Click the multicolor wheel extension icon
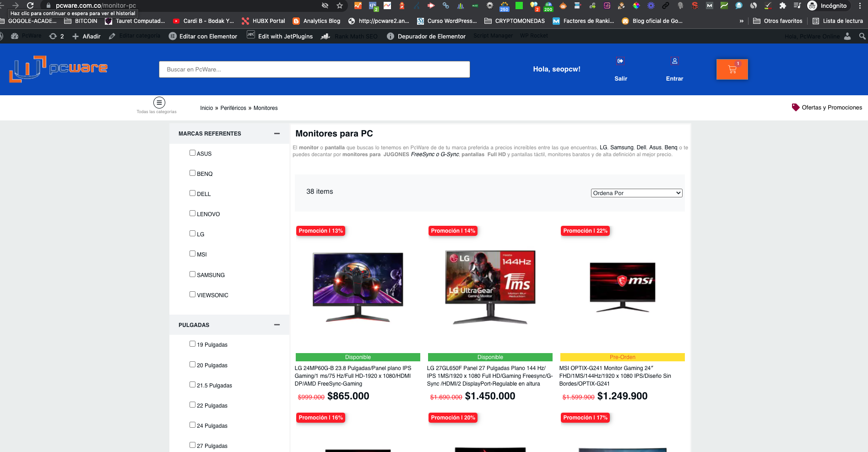The height and width of the screenshot is (452, 868). coord(636,5)
